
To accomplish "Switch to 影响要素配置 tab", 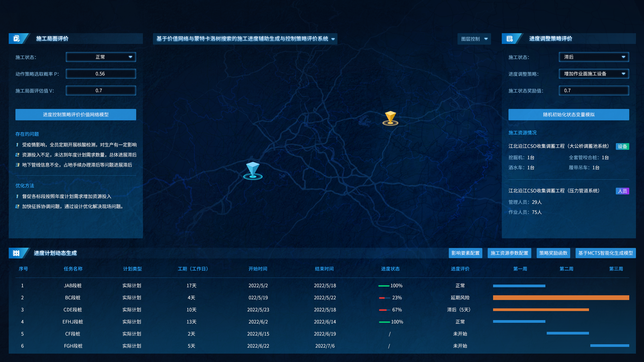I will (465, 253).
